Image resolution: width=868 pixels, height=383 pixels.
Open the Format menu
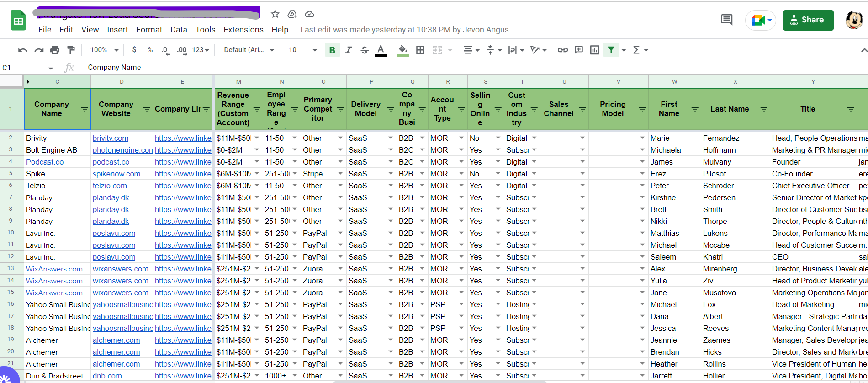[149, 30]
